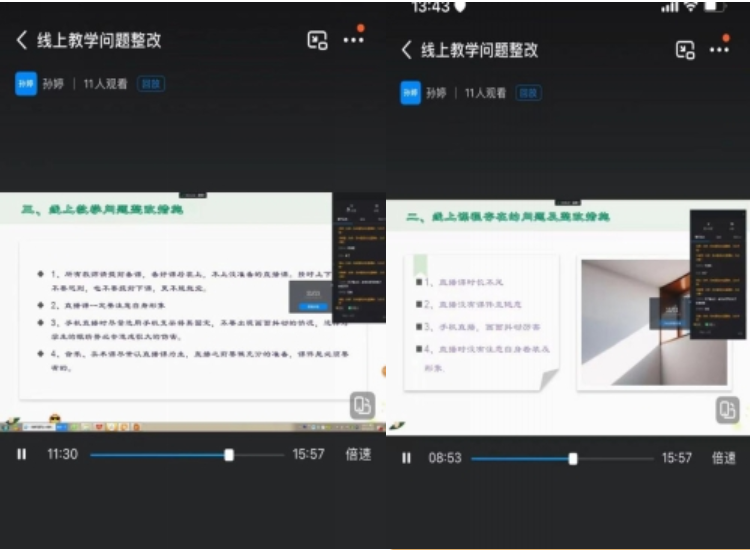This screenshot has height=550, width=750.
Task: Tap the 孙婷 avatar in left screen
Action: (26, 84)
